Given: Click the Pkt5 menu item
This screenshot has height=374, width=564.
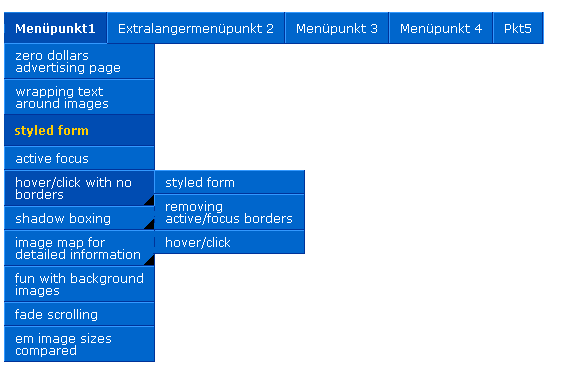Looking at the screenshot, I should point(518,28).
